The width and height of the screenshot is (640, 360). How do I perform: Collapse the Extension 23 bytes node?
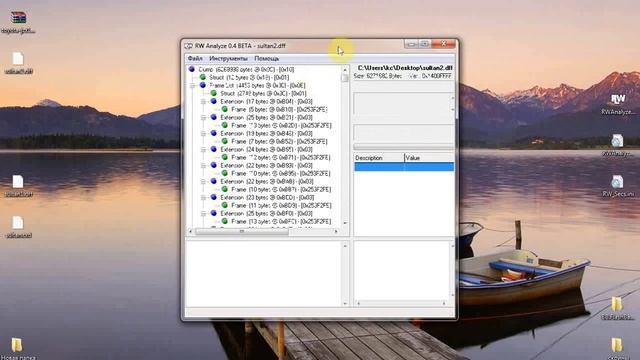(203, 198)
